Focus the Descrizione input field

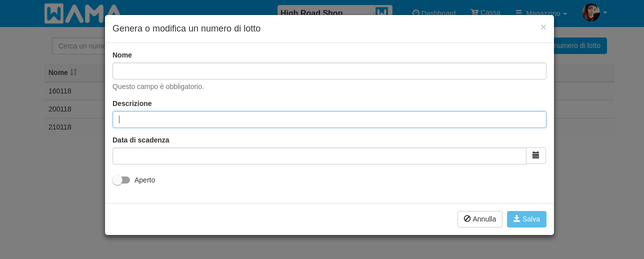[x=329, y=119]
